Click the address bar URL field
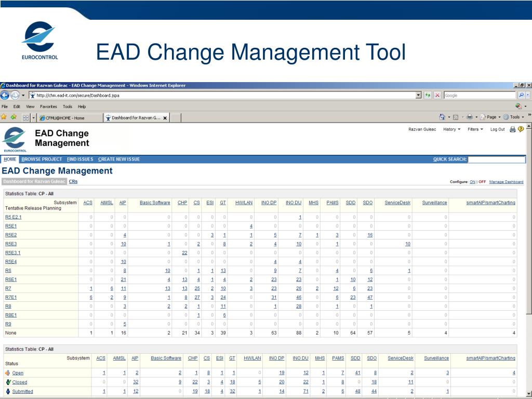This screenshot has width=532, height=399. [x=222, y=96]
